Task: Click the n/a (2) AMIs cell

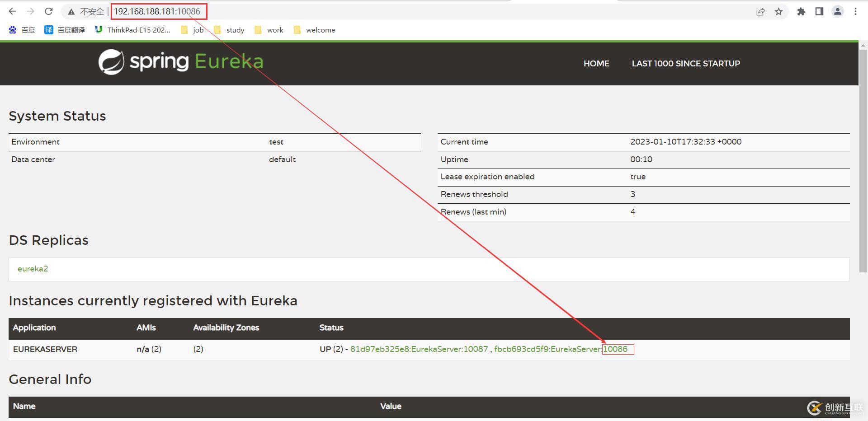Action: [x=149, y=349]
